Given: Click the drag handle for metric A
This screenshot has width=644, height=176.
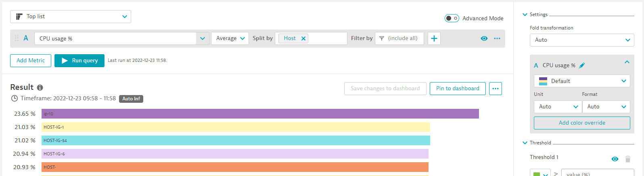Looking at the screenshot, I should pyautogui.click(x=17, y=38).
